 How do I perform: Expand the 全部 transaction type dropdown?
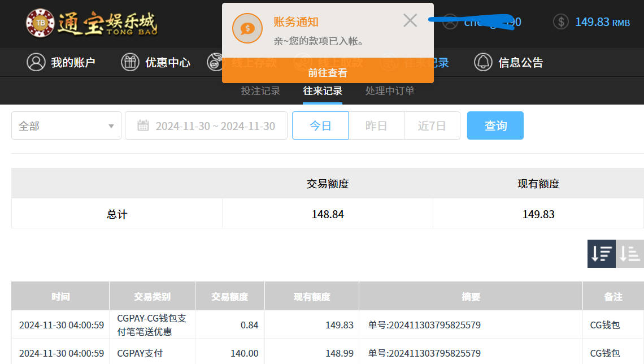pos(66,125)
